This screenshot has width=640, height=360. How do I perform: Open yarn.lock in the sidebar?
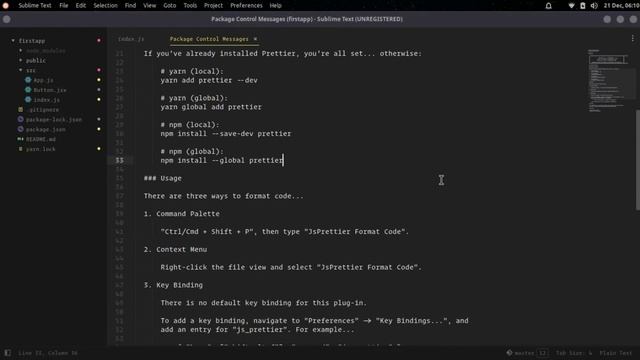[x=41, y=149]
